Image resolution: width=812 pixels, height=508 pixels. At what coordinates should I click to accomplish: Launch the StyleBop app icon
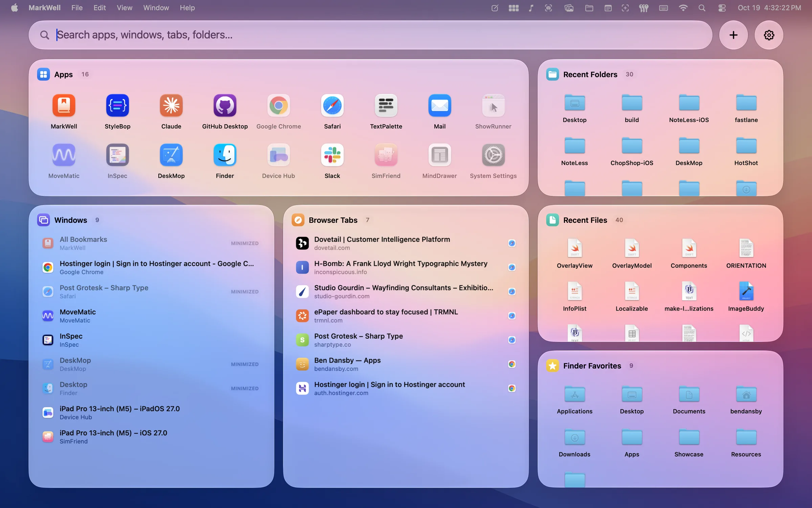coord(117,105)
